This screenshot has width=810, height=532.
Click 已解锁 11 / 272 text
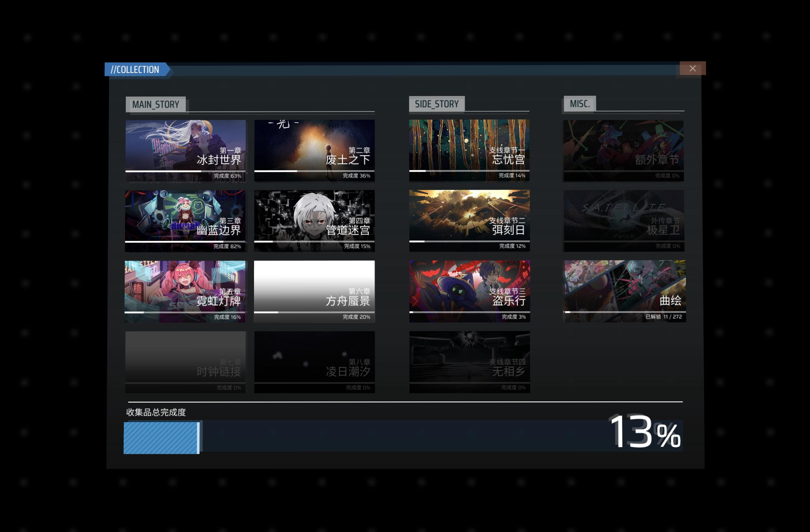[x=664, y=317]
